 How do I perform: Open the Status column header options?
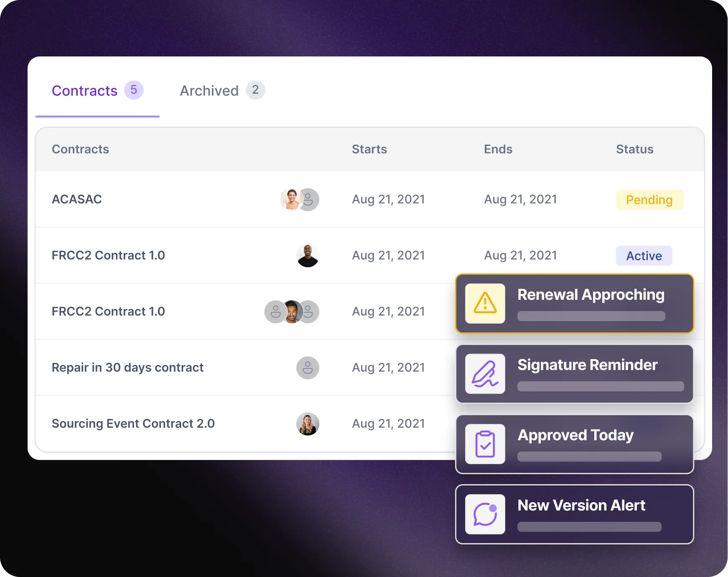point(634,149)
